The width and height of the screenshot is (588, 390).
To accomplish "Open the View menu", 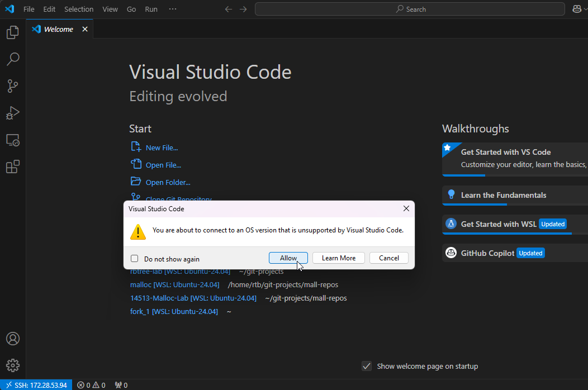I will point(110,9).
